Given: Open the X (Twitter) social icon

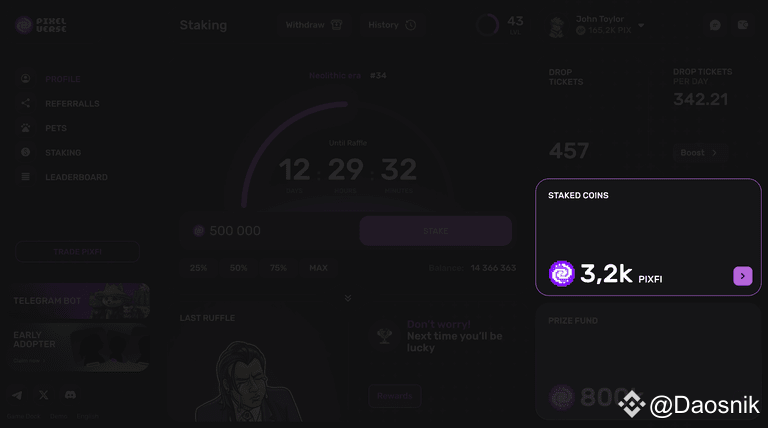Looking at the screenshot, I should 44,395.
